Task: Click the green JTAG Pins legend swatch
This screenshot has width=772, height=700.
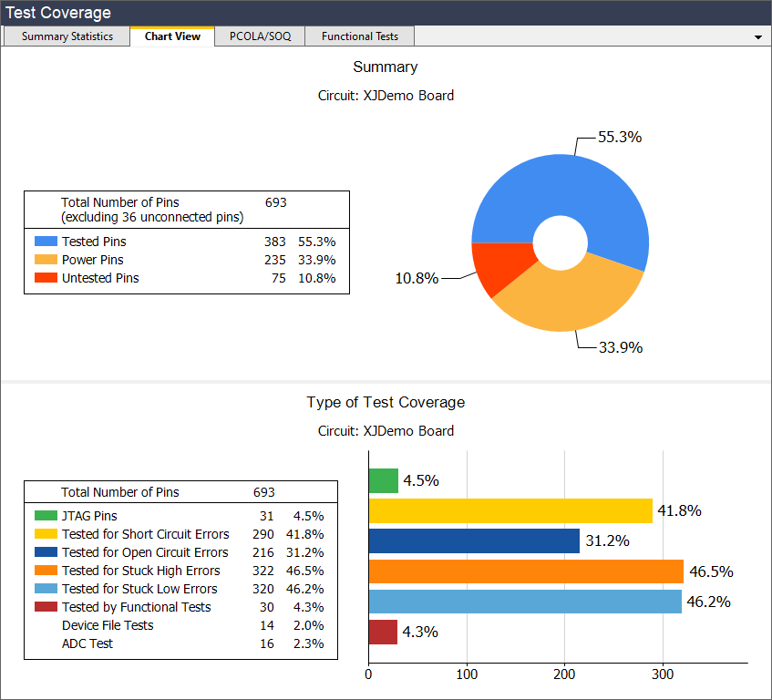Action: [46, 517]
